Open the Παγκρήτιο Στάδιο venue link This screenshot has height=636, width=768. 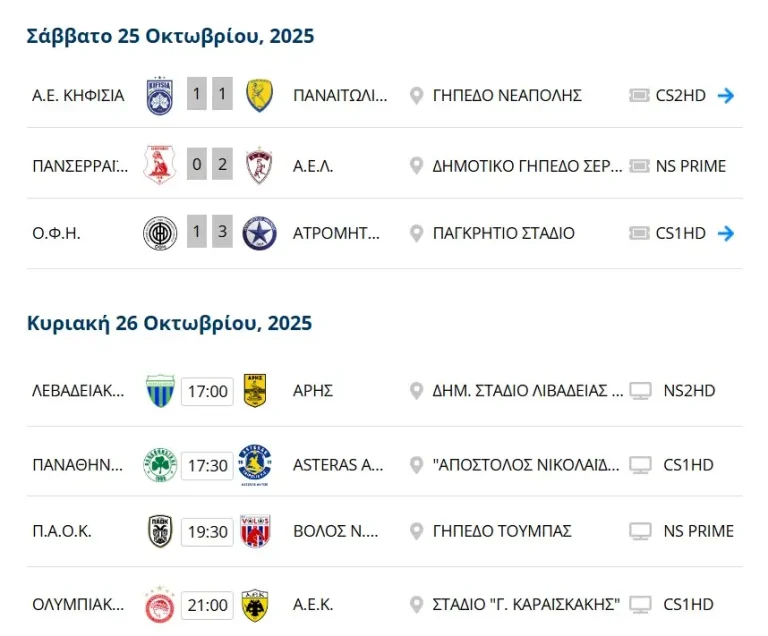click(503, 234)
